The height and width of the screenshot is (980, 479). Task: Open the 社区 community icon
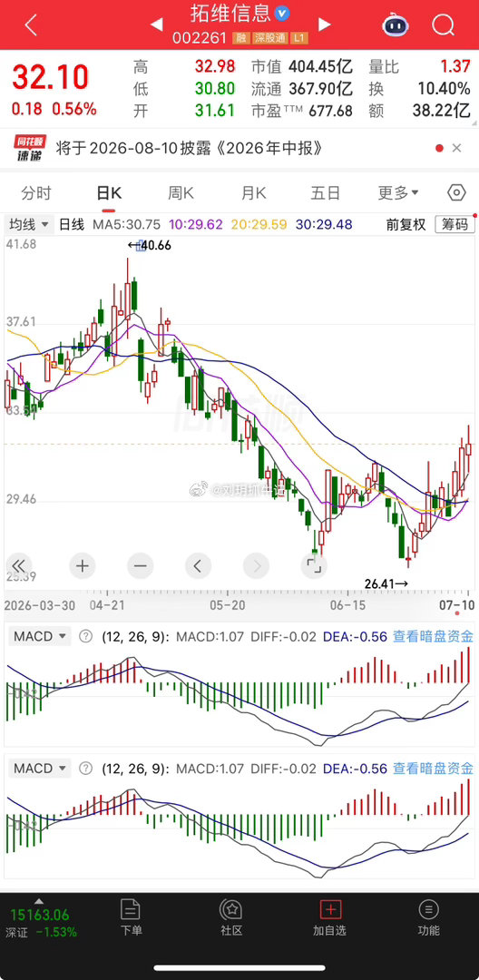point(231,917)
